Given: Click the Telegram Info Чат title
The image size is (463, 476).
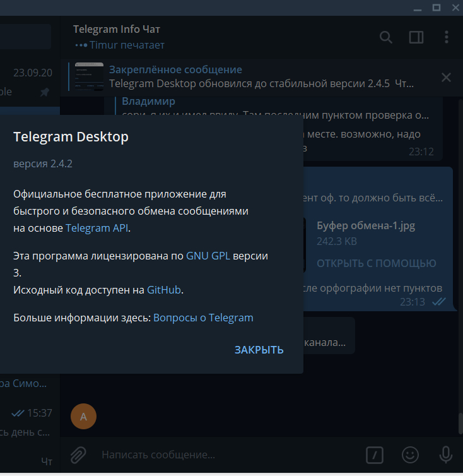Looking at the screenshot, I should click(x=117, y=29).
